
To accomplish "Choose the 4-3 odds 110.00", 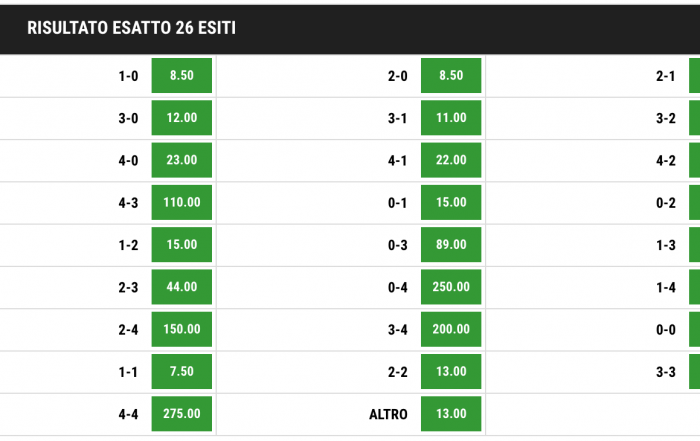I will pos(182,202).
